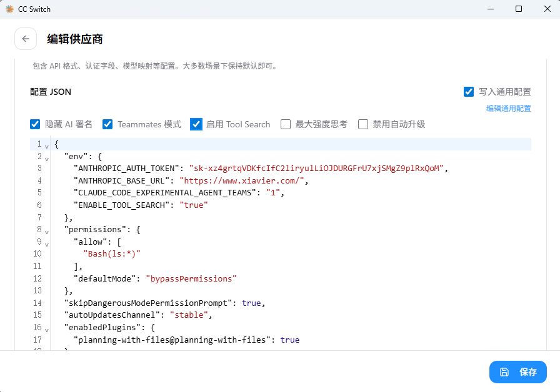Open 编辑通用配置 link
Screen dimensions: 560x392
click(x=509, y=109)
